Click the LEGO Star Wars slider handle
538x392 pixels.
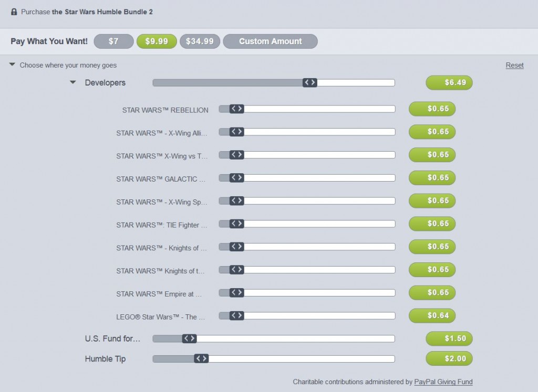[x=237, y=315]
